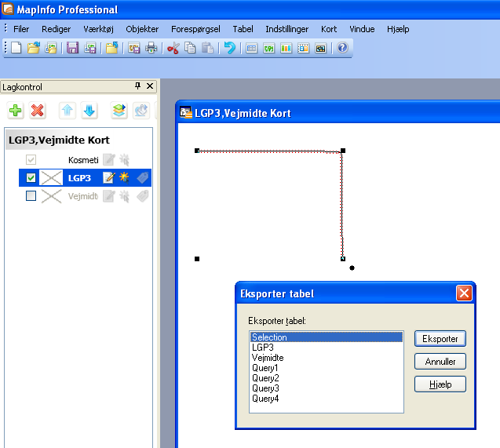This screenshot has height=448, width=500.
Task: Click the Save Table floppy disk icon
Action: point(73,48)
